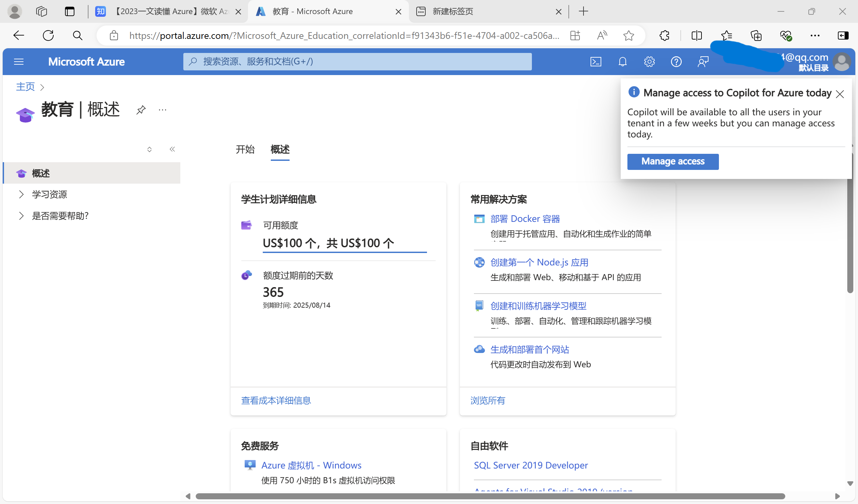
Task: Open the Azure portal hamburger menu
Action: click(19, 62)
